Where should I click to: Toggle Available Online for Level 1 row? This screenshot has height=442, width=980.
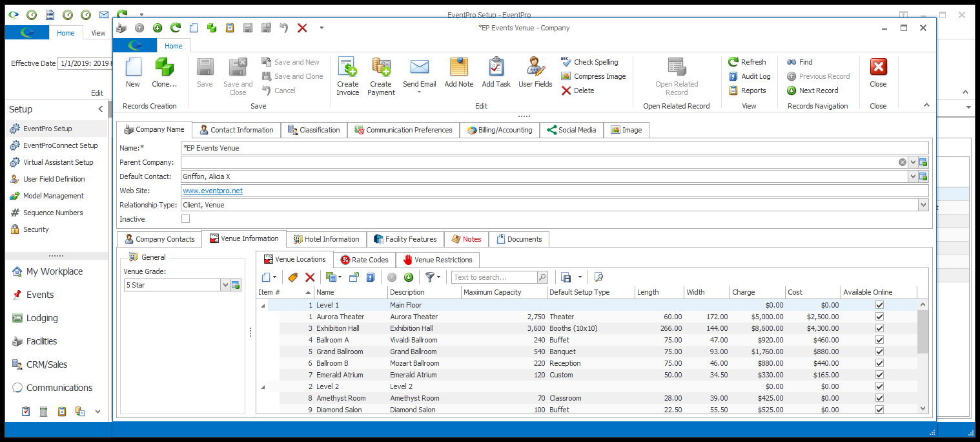click(879, 305)
